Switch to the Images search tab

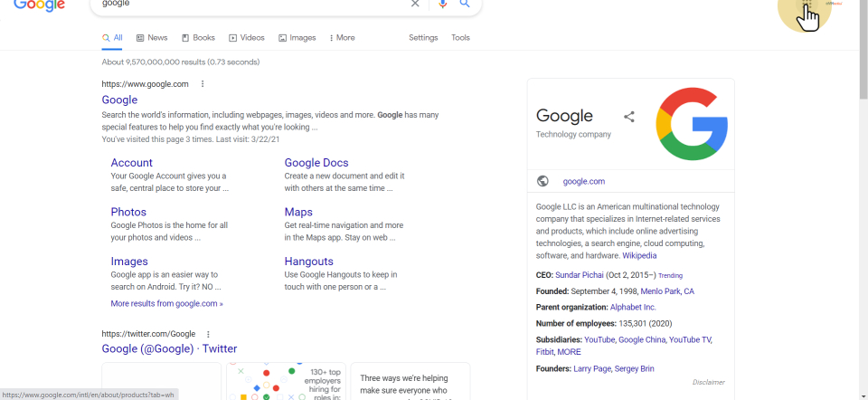click(x=297, y=38)
